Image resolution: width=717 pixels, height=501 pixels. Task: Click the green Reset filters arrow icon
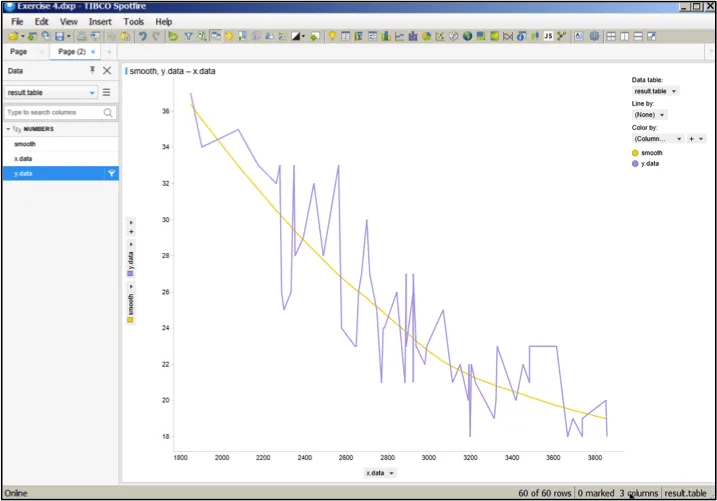click(173, 36)
